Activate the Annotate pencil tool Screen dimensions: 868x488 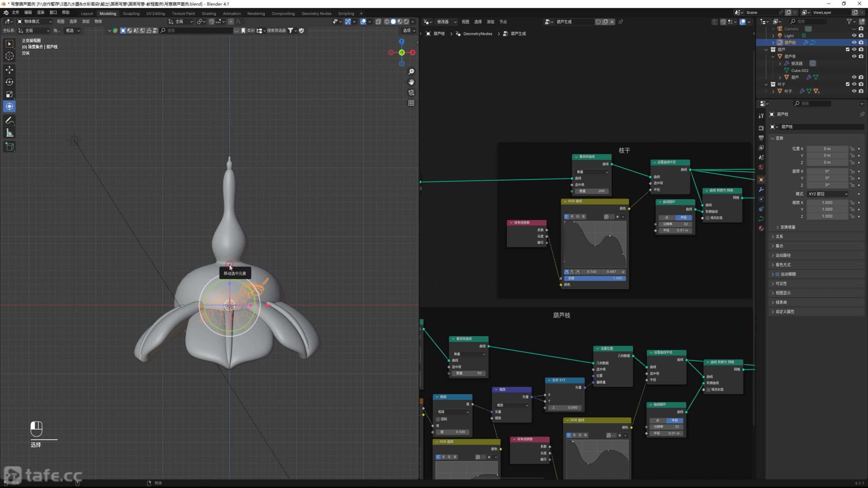(x=9, y=120)
